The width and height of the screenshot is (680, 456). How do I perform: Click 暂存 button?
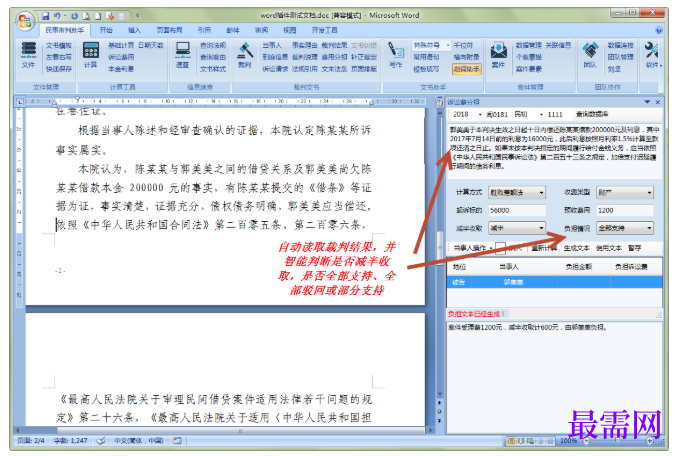tap(634, 248)
